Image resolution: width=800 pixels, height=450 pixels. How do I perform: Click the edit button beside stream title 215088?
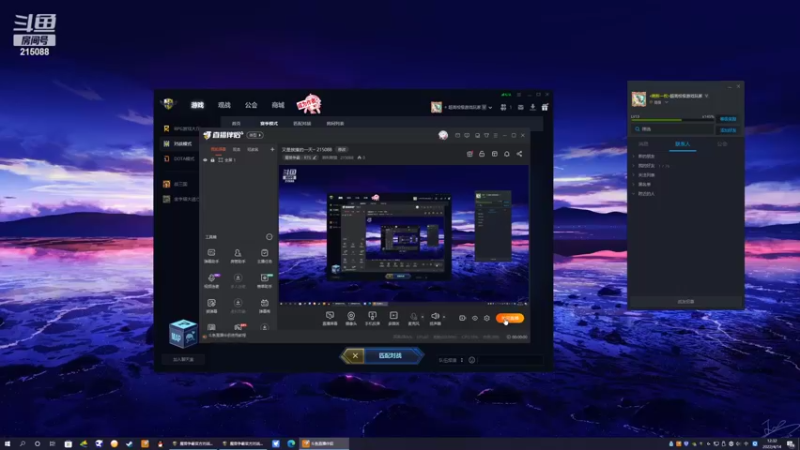tap(341, 149)
